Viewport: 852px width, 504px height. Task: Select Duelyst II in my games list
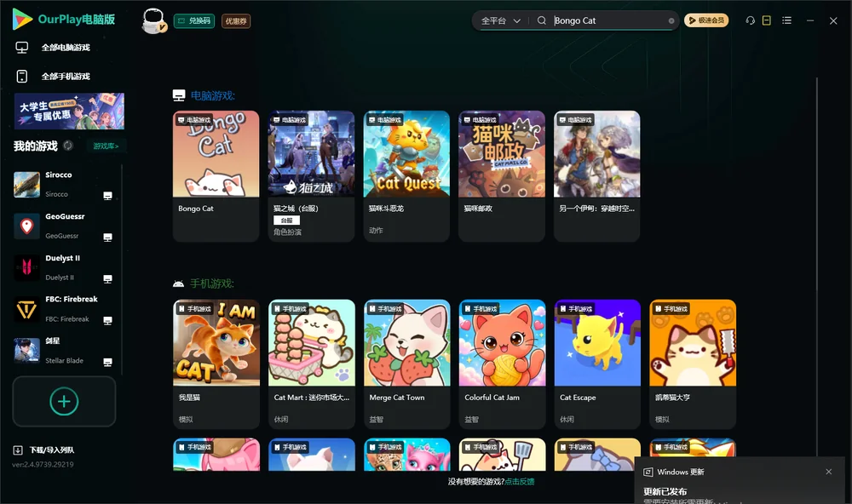click(x=64, y=267)
